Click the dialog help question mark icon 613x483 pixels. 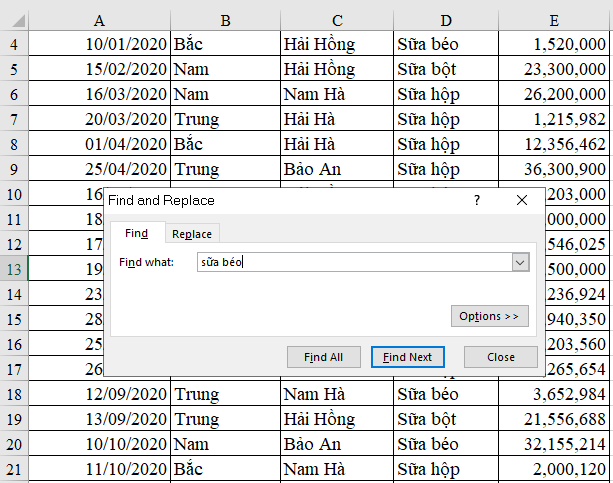point(477,200)
